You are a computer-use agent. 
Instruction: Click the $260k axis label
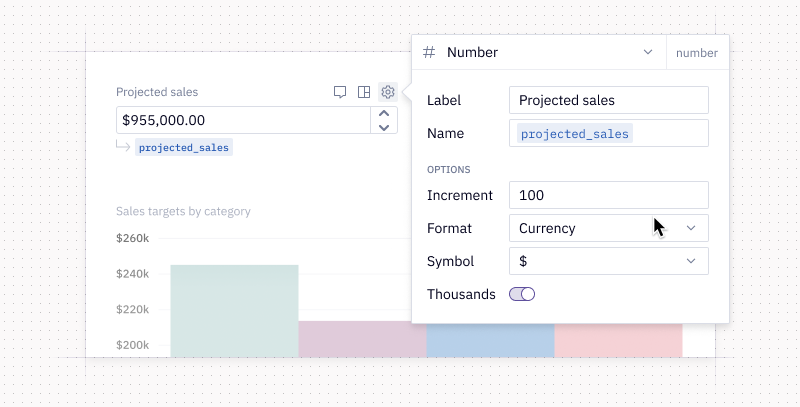(x=133, y=238)
